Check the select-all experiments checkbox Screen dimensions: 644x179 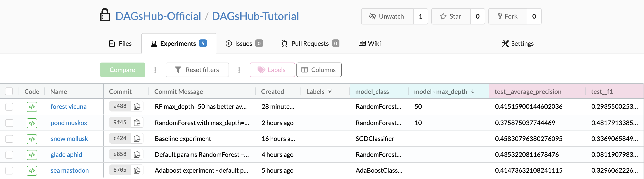(9, 91)
